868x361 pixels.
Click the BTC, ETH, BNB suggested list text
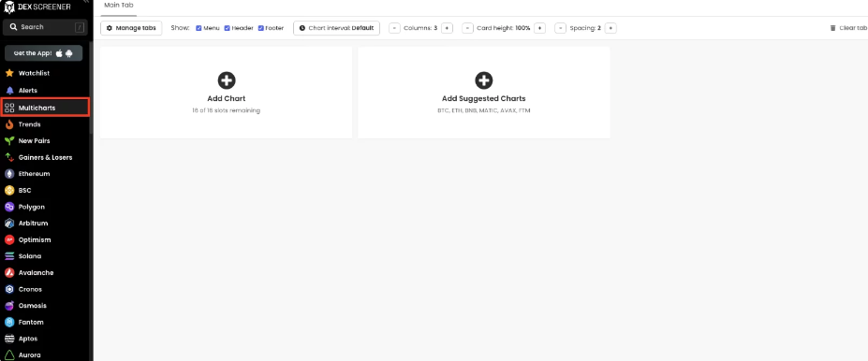point(484,110)
